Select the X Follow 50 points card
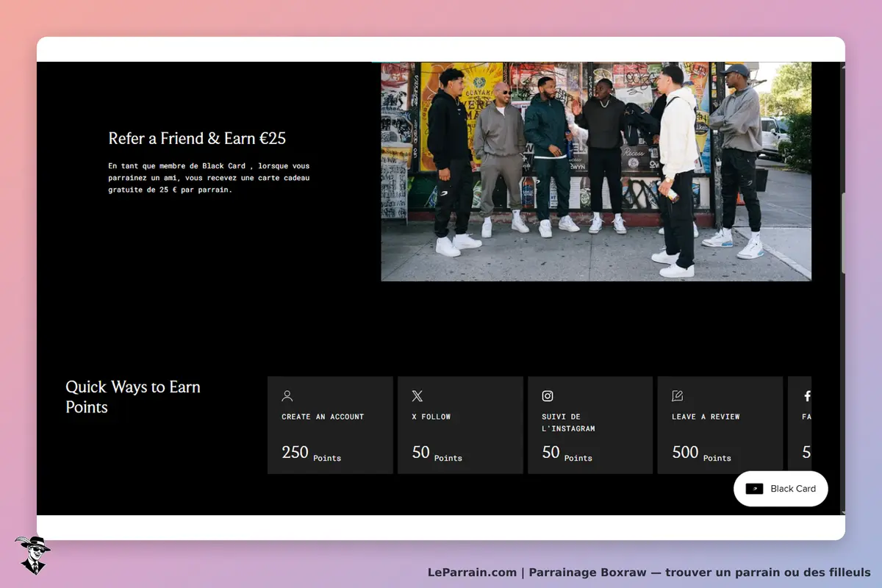This screenshot has height=588, width=882. [x=460, y=426]
